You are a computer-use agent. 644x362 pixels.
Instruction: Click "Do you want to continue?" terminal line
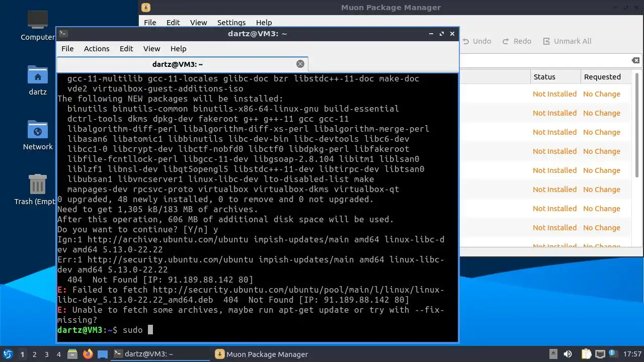137,229
